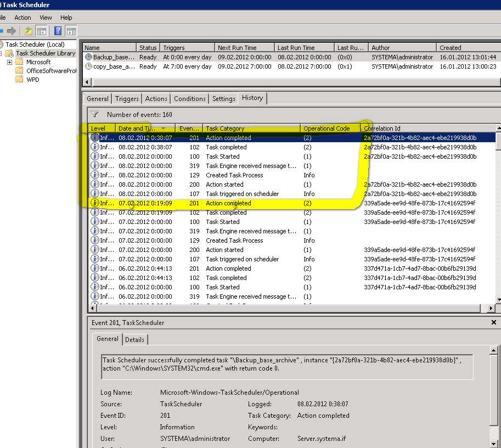Screen dimensions: 501x448
Task: Select the Backup_base task name
Action: click(x=114, y=57)
